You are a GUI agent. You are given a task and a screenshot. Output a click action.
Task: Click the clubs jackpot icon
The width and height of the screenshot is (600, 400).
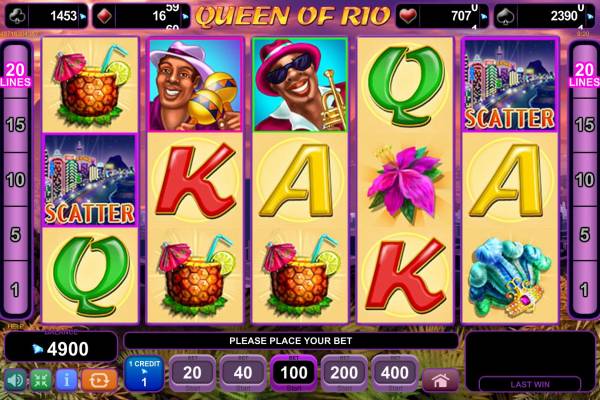(x=17, y=16)
